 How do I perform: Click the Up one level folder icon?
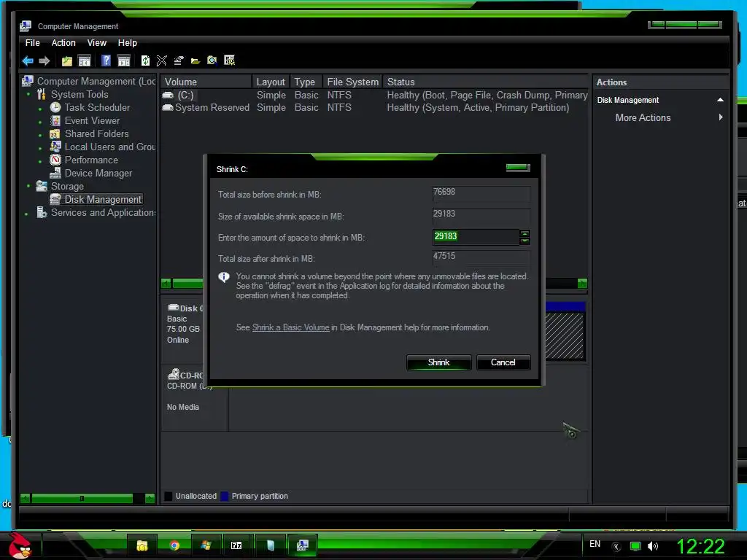coord(66,61)
